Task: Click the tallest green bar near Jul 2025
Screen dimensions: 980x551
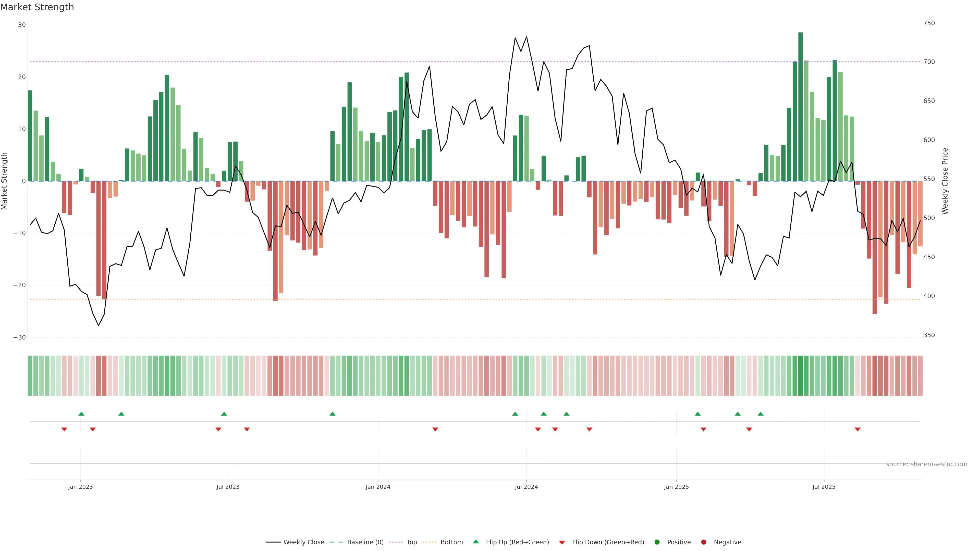Action: [800, 106]
